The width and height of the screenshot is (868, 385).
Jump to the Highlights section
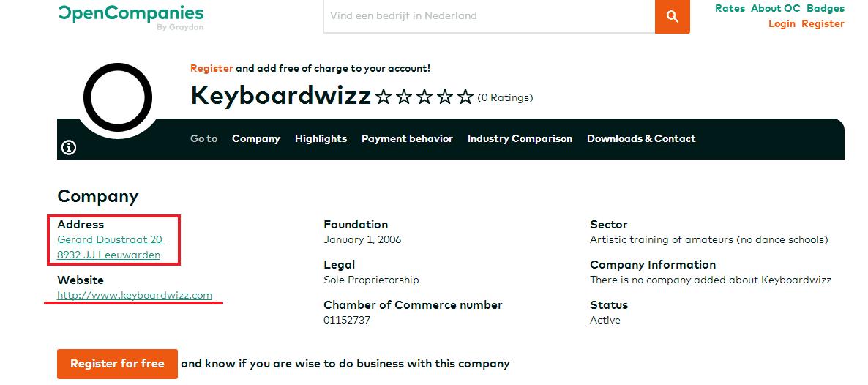pyautogui.click(x=321, y=138)
